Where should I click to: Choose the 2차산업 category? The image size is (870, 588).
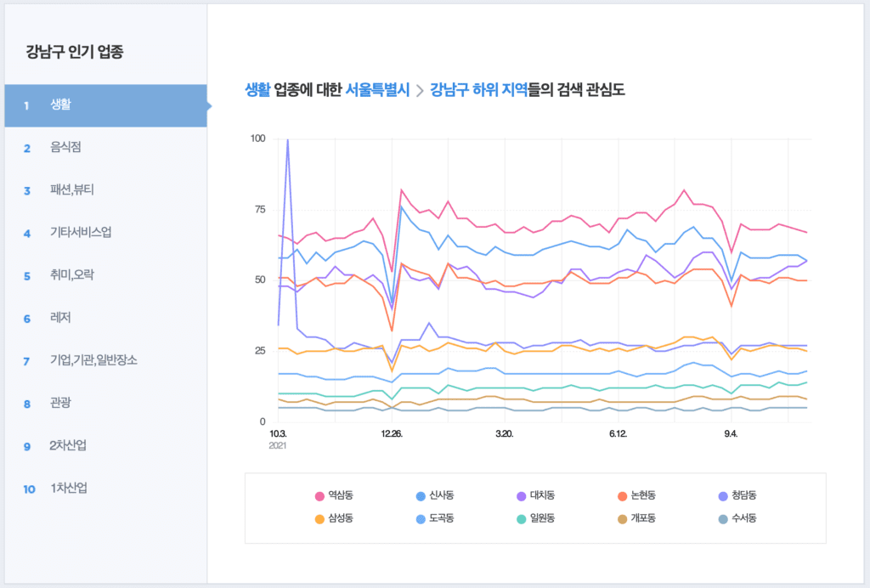[x=105, y=446]
